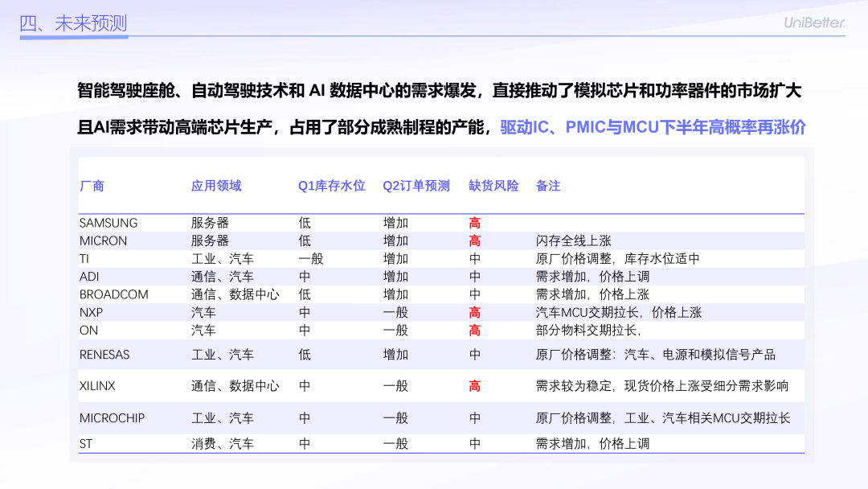Select the BROADCOM vendor cell
This screenshot has height=489, width=868.
coord(113,294)
